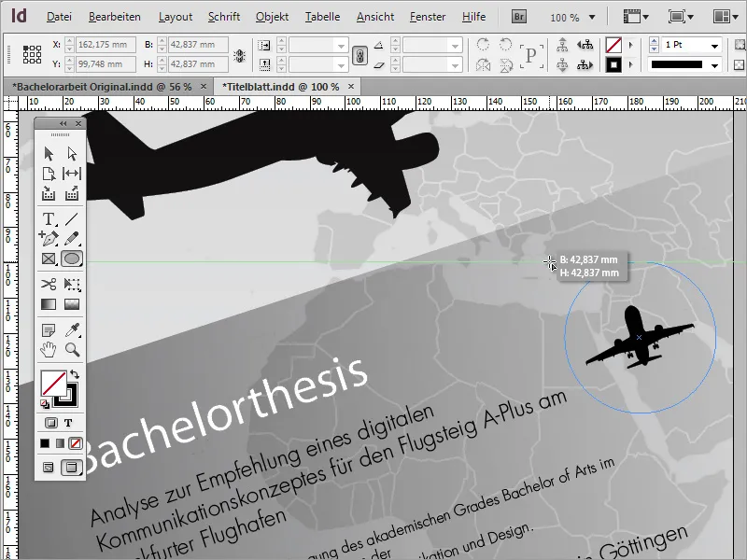
Task: Open the arrange documents dropdown
Action: click(x=725, y=17)
